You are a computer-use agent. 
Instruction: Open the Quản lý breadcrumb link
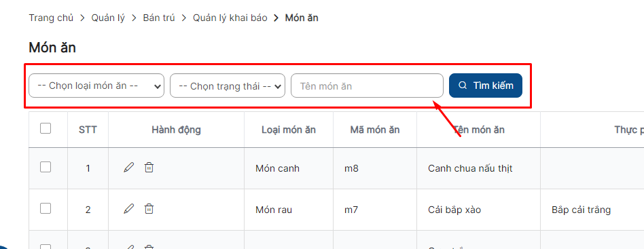coord(108,18)
